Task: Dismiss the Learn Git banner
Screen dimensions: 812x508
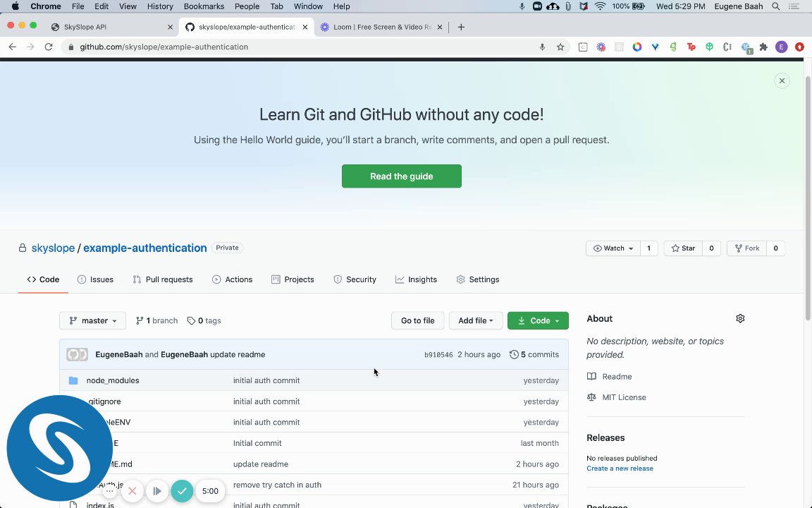Action: click(782, 81)
